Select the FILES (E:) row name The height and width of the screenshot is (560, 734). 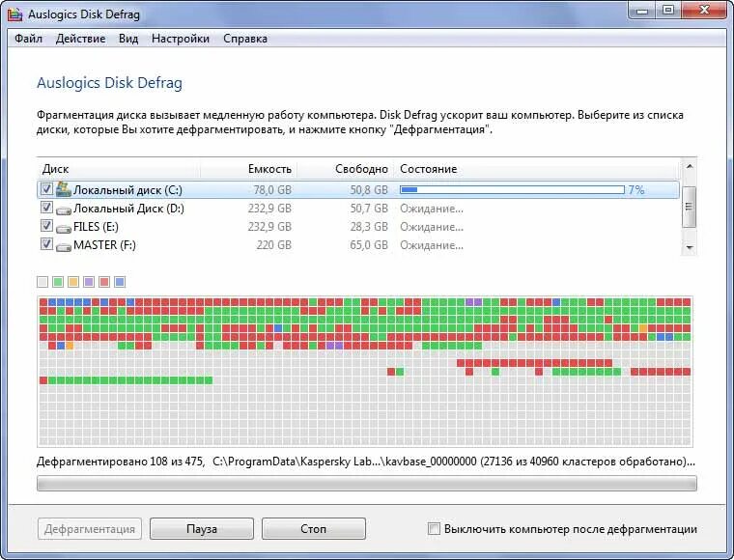(96, 227)
